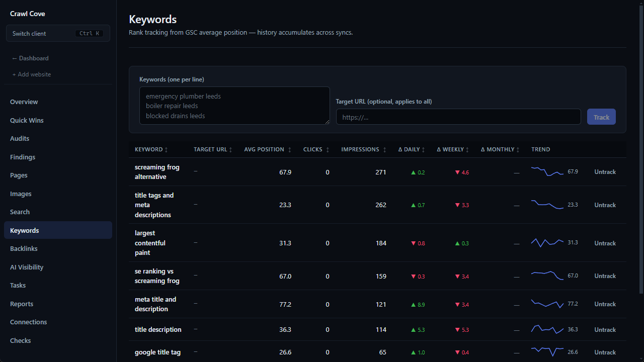The width and height of the screenshot is (644, 362).
Task: Untrack screaming frog alternative keyword
Action: click(605, 172)
